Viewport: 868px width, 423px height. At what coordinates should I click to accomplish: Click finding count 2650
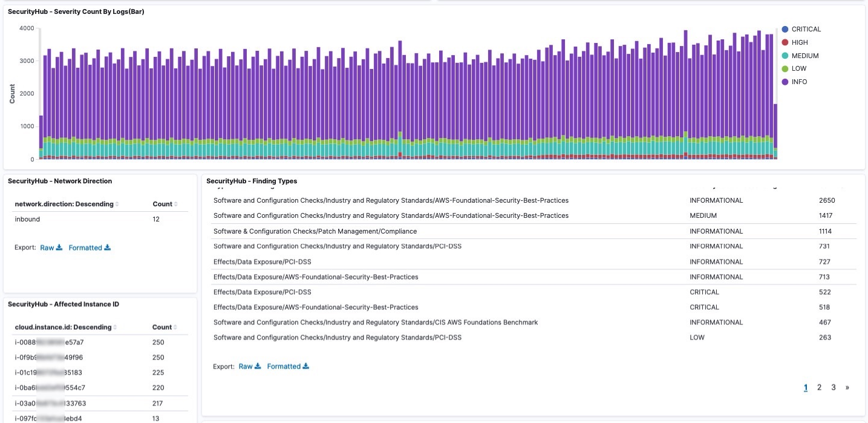[827, 200]
